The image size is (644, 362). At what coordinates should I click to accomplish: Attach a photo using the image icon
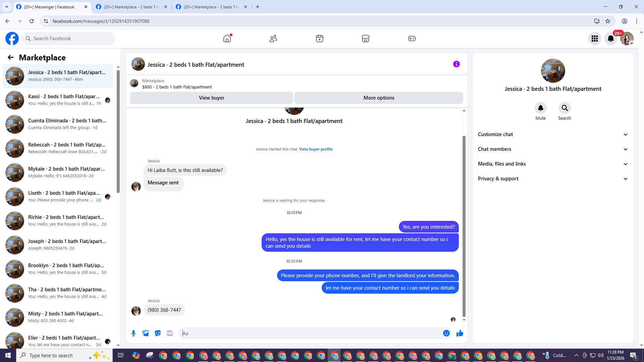146,333
